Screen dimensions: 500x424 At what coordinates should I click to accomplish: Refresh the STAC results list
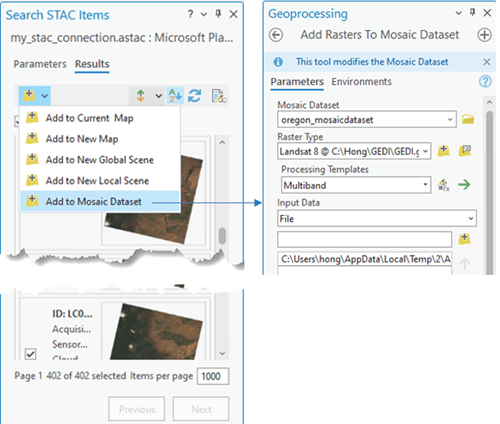pos(195,96)
